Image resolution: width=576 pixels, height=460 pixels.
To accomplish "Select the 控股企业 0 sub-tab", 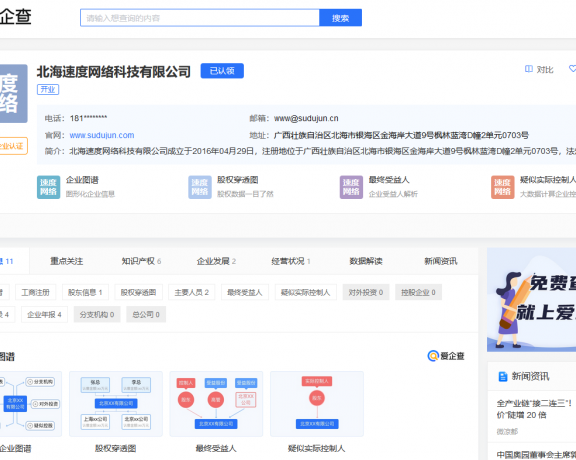I will 418,292.
